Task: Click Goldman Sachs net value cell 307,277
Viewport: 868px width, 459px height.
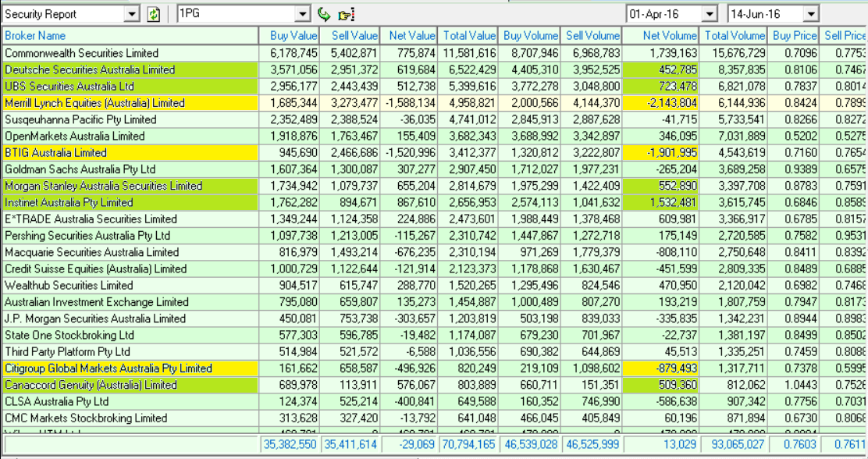Action: (x=408, y=169)
